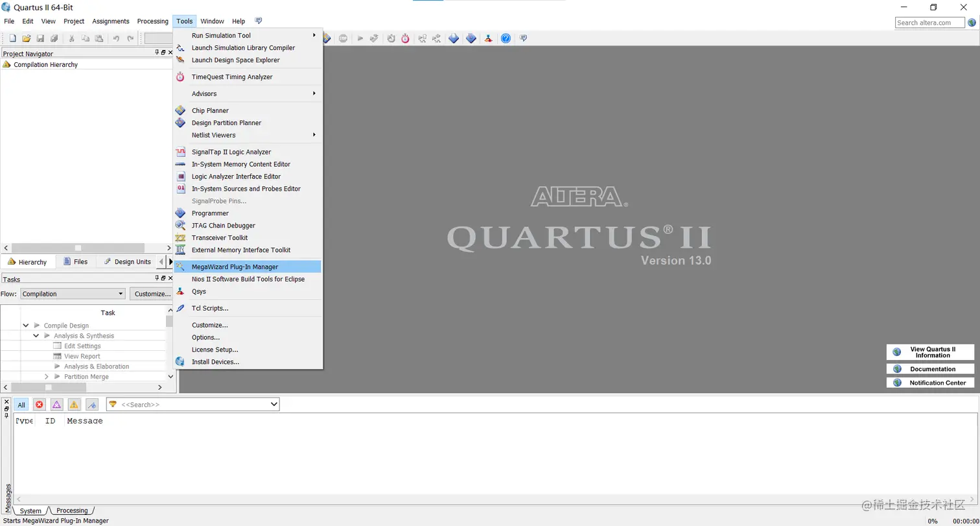Float the Tasks panel window

pyautogui.click(x=164, y=278)
